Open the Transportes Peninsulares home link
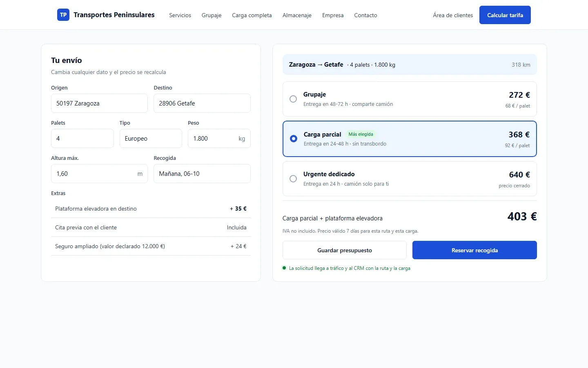Image resolution: width=588 pixels, height=368 pixels. tap(106, 15)
